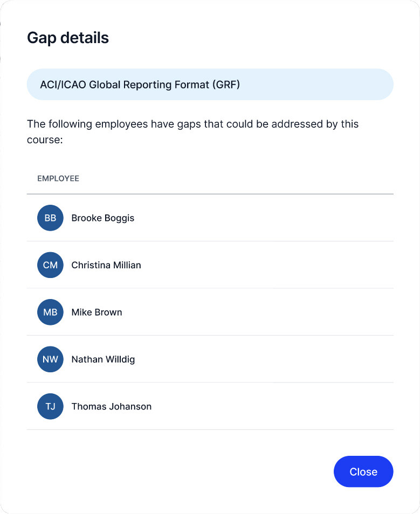Viewport: 420px width, 514px height.
Task: Click the CM initials avatar
Action: (50, 265)
